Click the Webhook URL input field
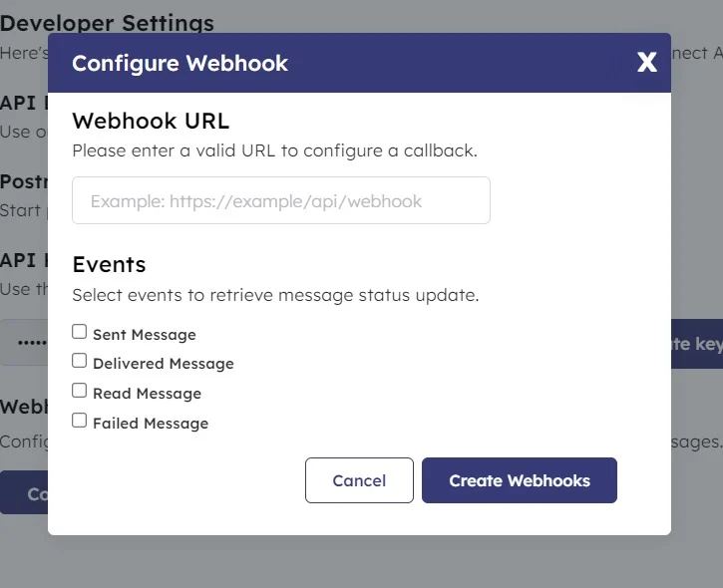Viewport: 723px width, 588px height. pyautogui.click(x=281, y=200)
